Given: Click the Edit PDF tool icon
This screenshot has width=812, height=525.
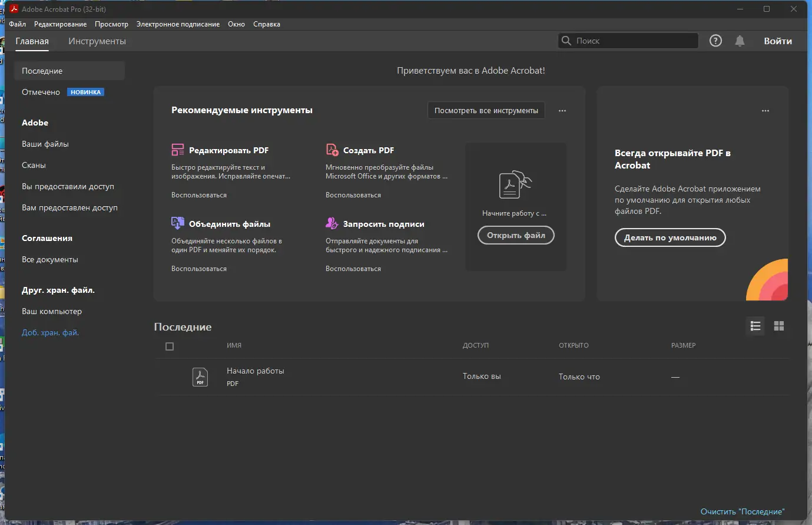Looking at the screenshot, I should (x=177, y=150).
